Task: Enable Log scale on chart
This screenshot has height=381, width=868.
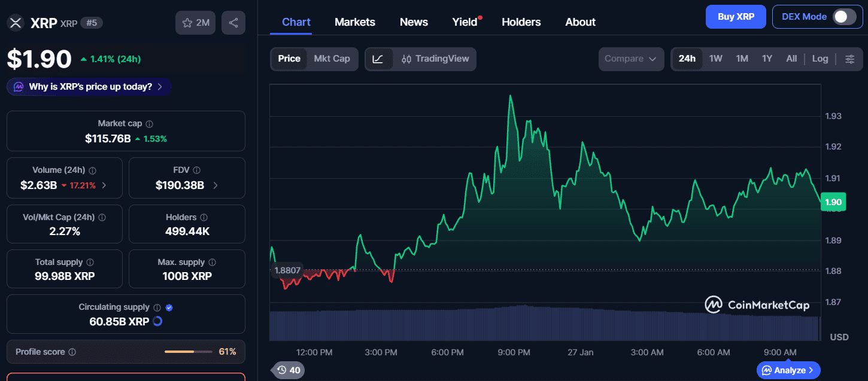Action: (x=820, y=59)
